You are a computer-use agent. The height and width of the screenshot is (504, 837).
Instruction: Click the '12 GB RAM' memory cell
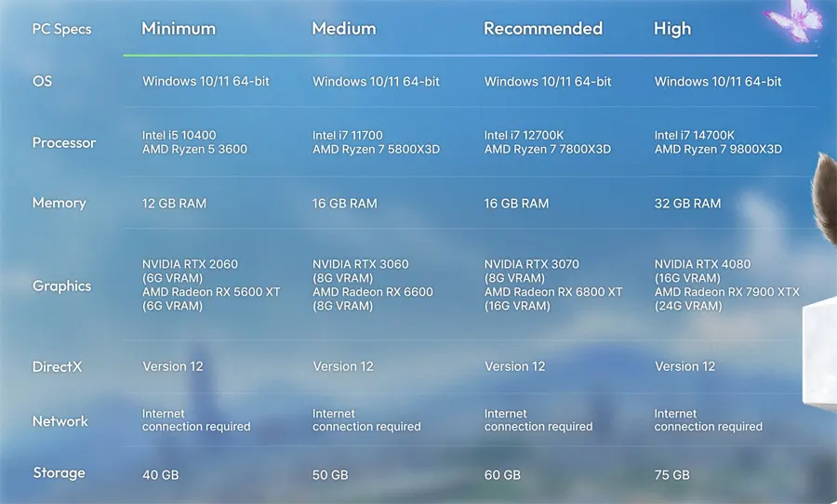174,204
